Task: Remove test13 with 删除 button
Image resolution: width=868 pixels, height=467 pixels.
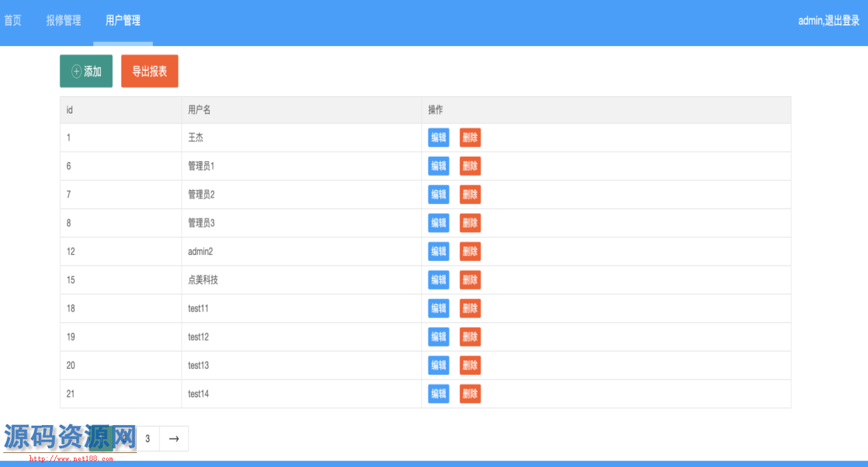Action: tap(470, 365)
